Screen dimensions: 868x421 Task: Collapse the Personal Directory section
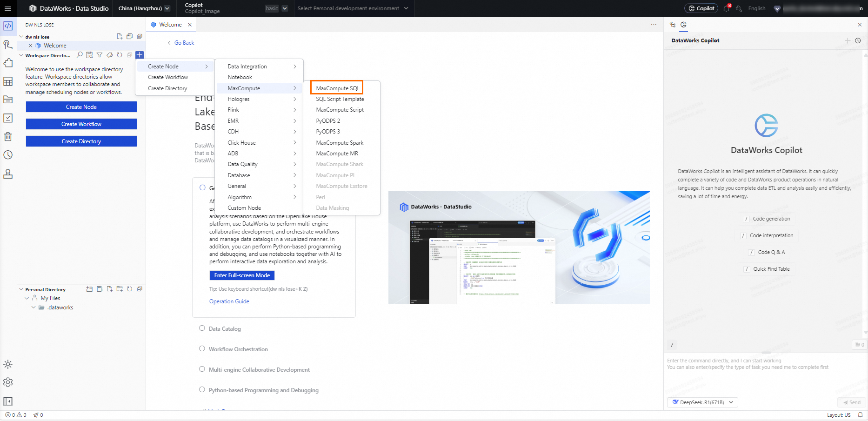click(x=21, y=289)
